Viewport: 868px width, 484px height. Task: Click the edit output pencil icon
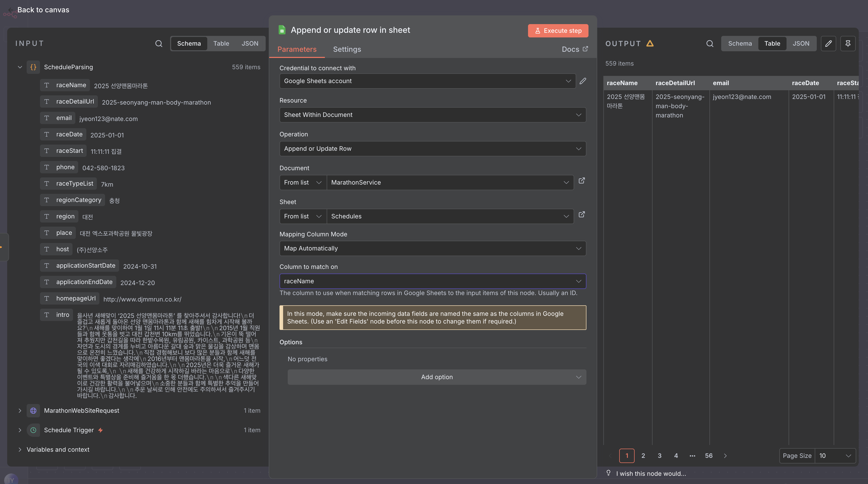click(x=828, y=44)
